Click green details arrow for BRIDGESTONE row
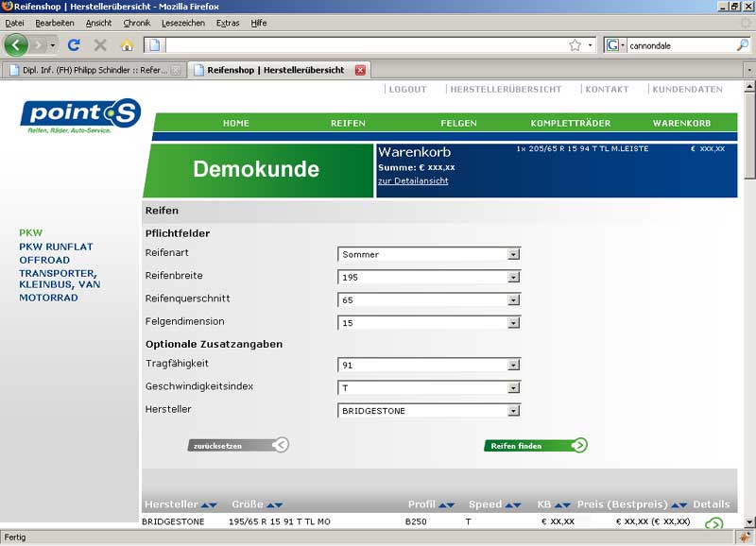756x546 pixels. click(x=714, y=524)
